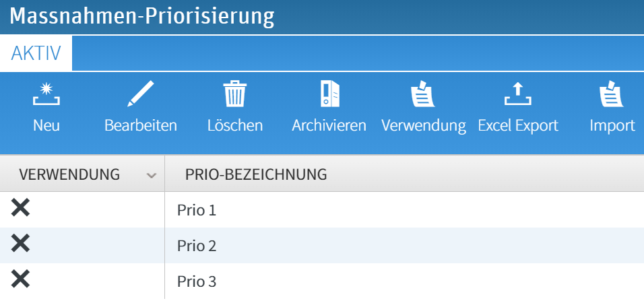This screenshot has height=305, width=644.
Task: Click the Archivieren binder icon
Action: tap(329, 94)
